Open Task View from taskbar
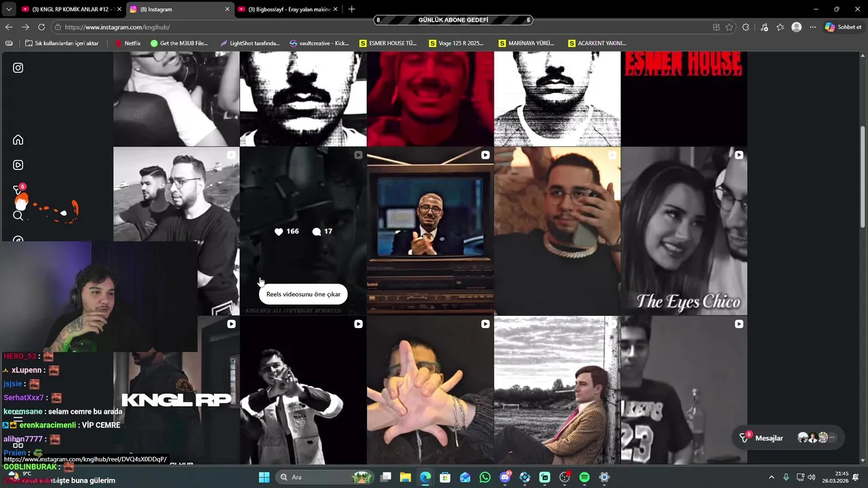 pos(385,477)
